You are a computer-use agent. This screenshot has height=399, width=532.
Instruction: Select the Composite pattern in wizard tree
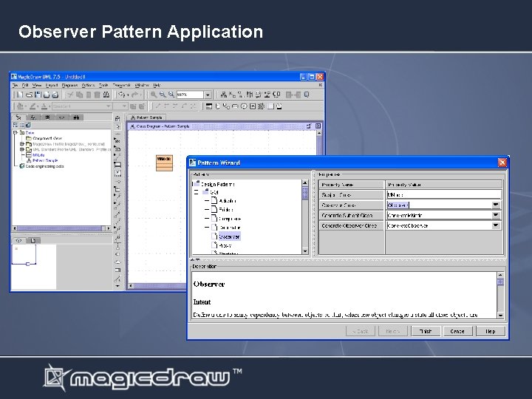point(230,219)
